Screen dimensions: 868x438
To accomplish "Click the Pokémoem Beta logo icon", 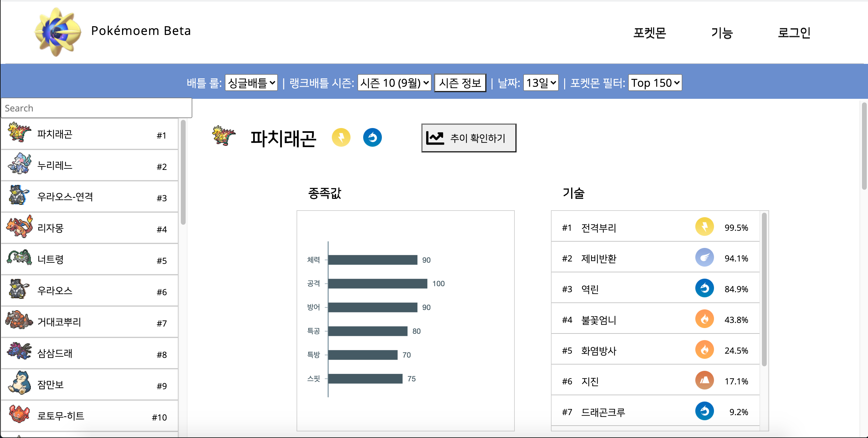I will tap(58, 31).
